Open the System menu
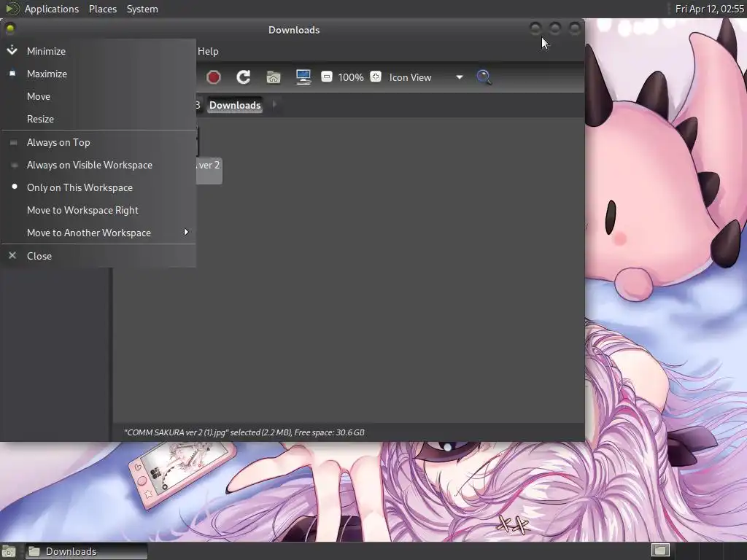The height and width of the screenshot is (560, 747). click(x=142, y=9)
